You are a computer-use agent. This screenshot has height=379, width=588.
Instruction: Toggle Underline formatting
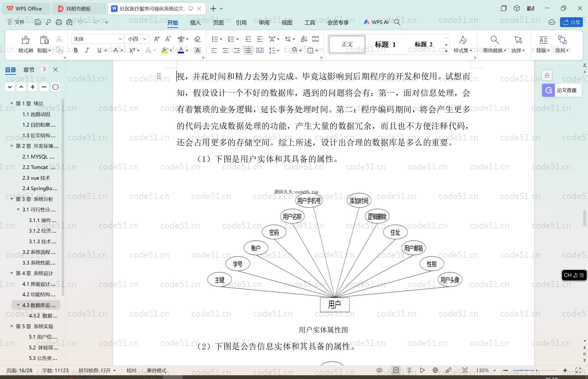click(99, 50)
